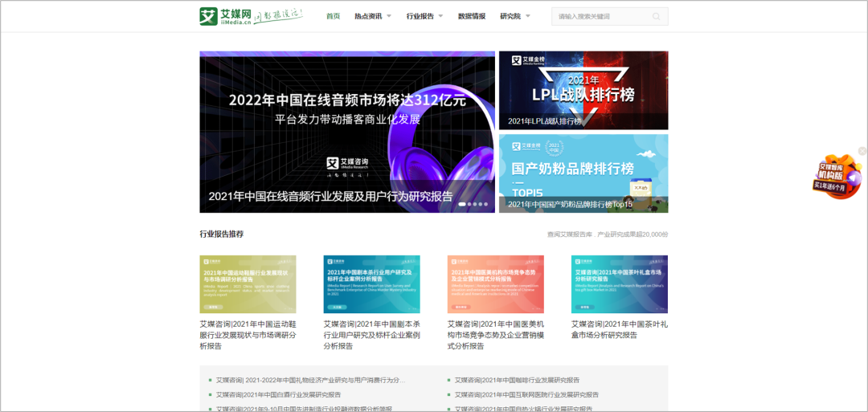Select the first carousel indicator dot

coord(463,204)
